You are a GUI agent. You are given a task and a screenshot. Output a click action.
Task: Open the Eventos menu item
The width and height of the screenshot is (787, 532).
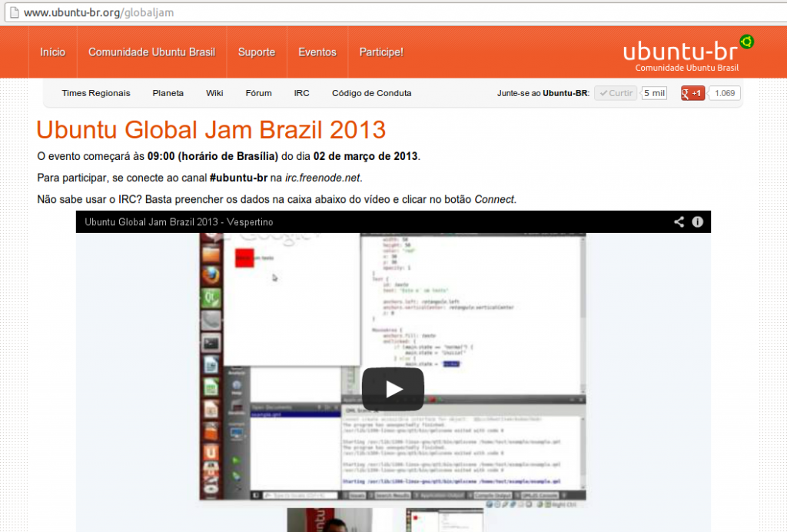(x=317, y=52)
